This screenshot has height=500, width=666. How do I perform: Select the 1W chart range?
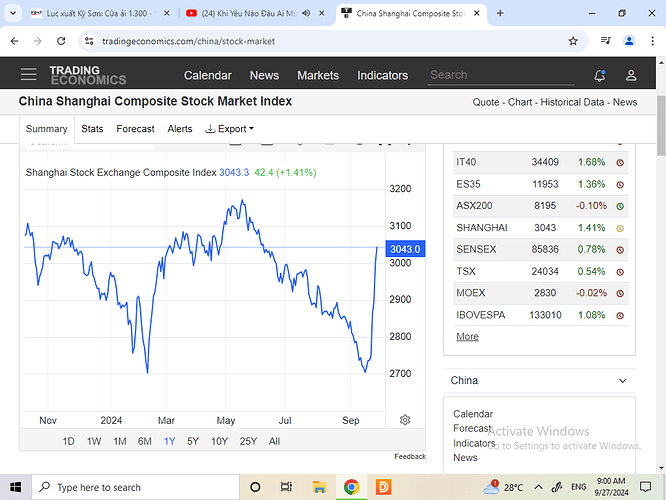pos(94,441)
